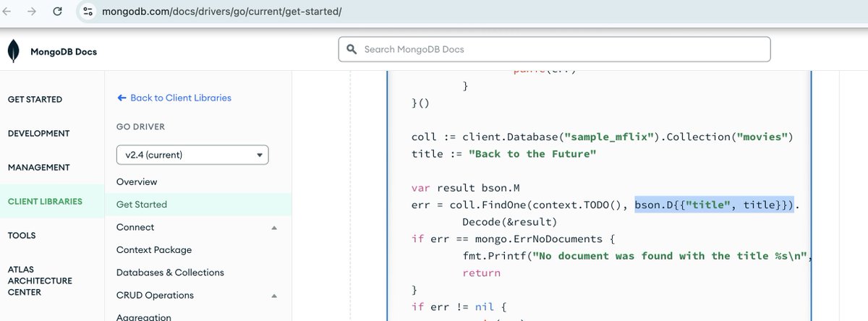Focus the Search MongoDB Docs field
Viewport: 868px width, 321px height.
(554, 49)
